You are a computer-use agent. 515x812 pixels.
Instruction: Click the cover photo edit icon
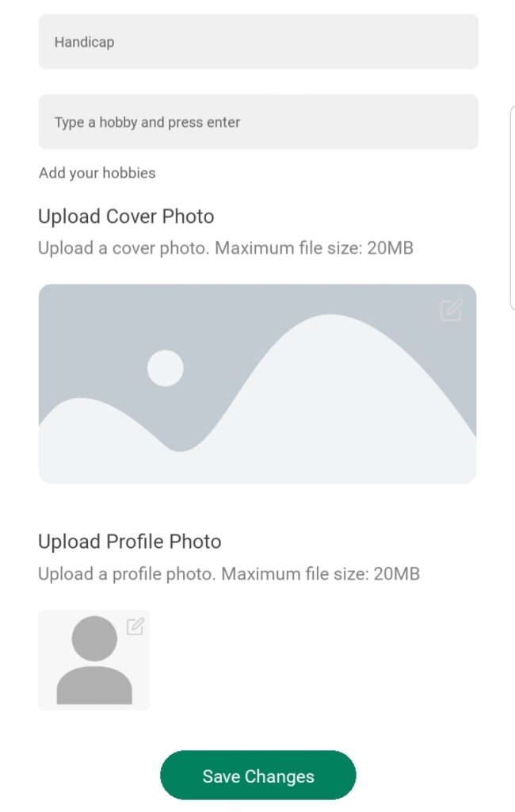pyautogui.click(x=451, y=310)
